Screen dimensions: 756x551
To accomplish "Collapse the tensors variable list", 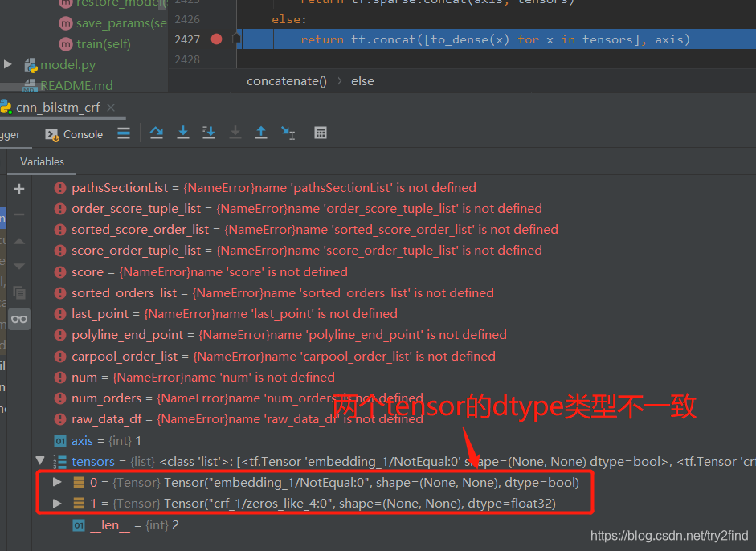I will point(41,461).
